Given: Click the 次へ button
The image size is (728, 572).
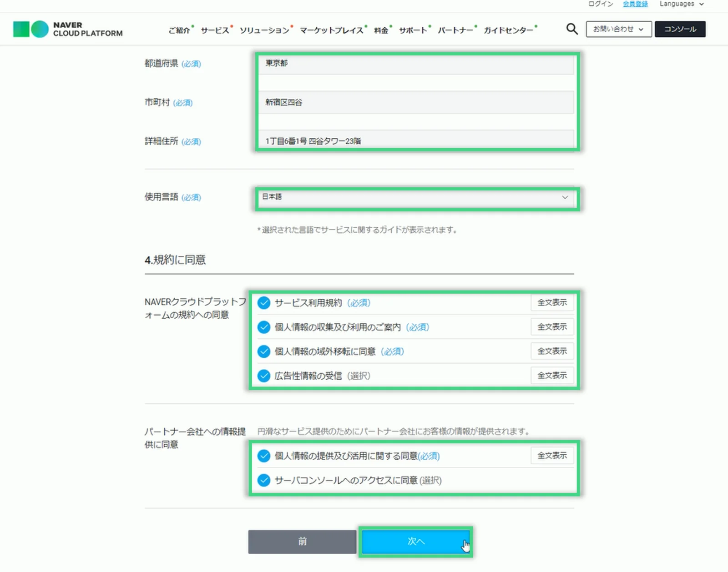Looking at the screenshot, I should (x=415, y=542).
